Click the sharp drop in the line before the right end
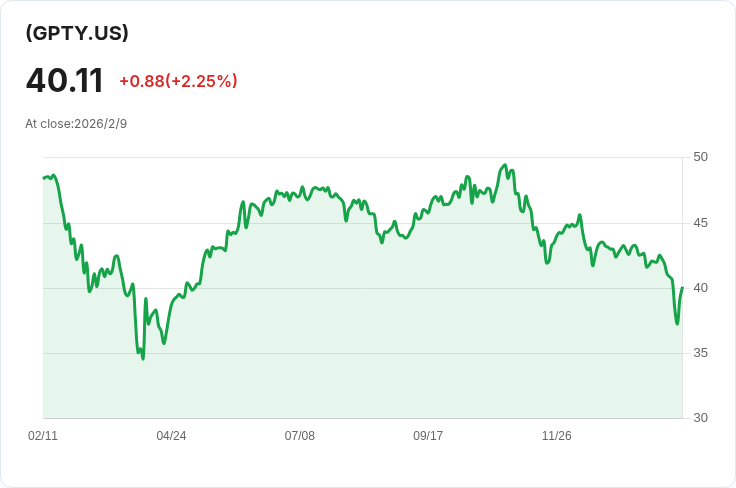Viewport: 736px width, 488px height. 674,305
